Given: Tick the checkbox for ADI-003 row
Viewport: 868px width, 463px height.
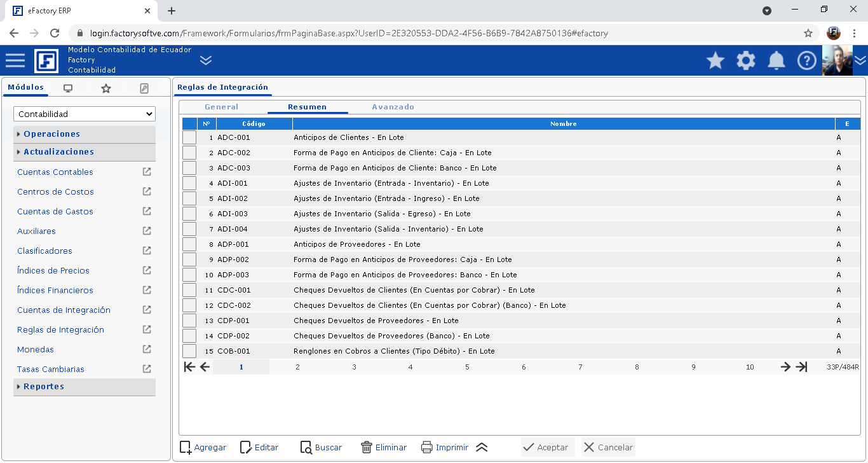Looking at the screenshot, I should pyautogui.click(x=189, y=214).
